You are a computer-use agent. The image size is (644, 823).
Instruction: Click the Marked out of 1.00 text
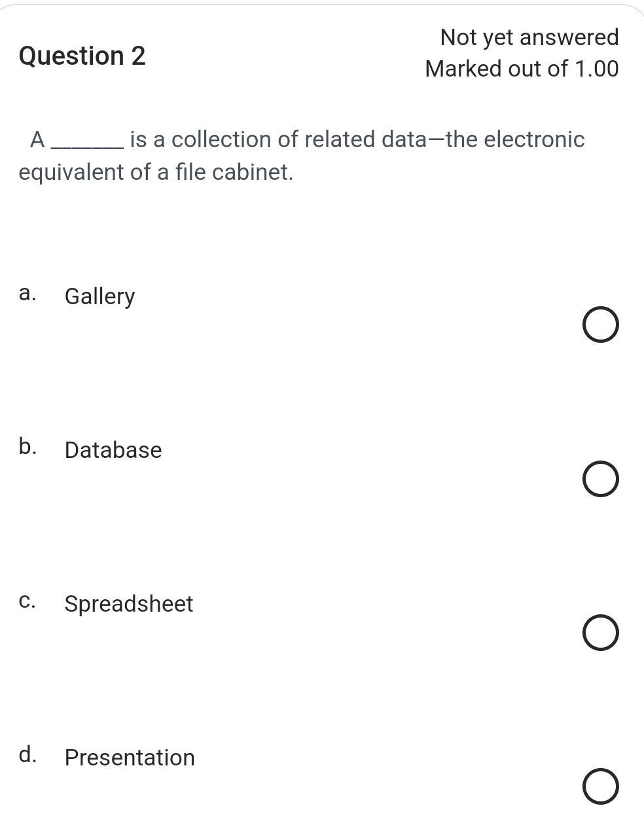(522, 69)
